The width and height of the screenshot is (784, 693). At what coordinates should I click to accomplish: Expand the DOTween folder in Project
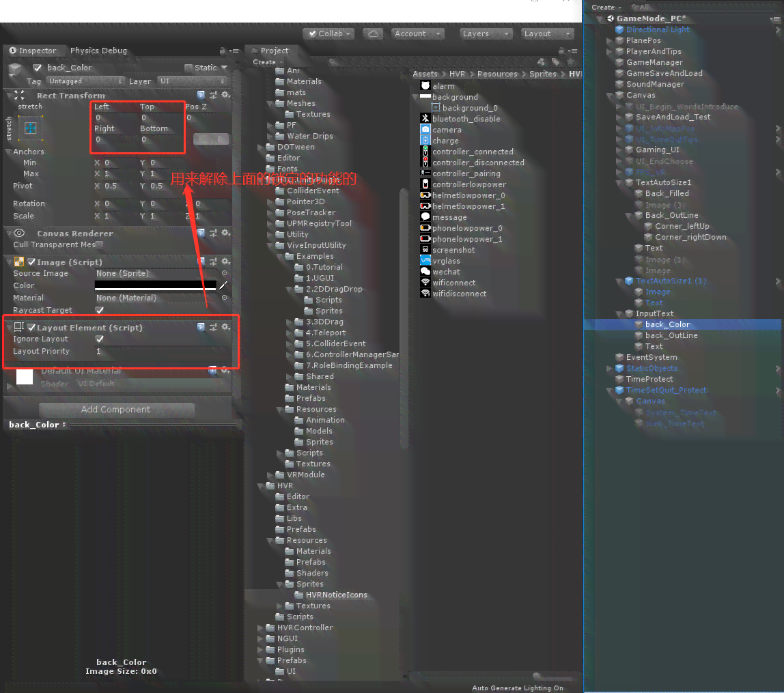pos(260,147)
